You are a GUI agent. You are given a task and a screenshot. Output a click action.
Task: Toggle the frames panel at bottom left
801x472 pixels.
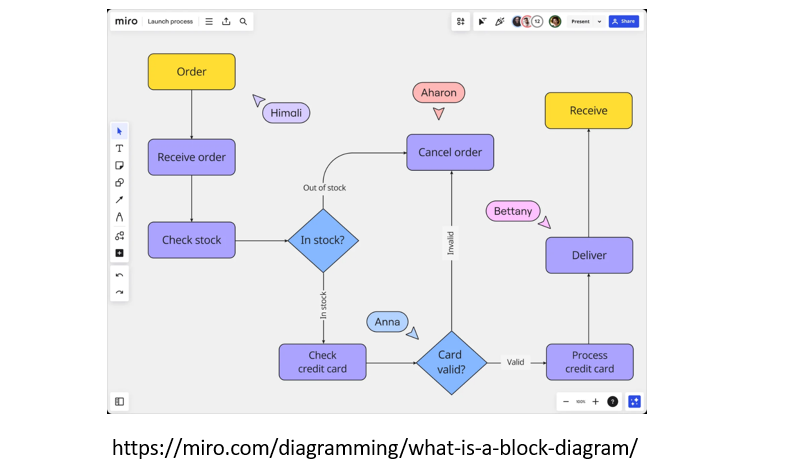[x=119, y=401]
